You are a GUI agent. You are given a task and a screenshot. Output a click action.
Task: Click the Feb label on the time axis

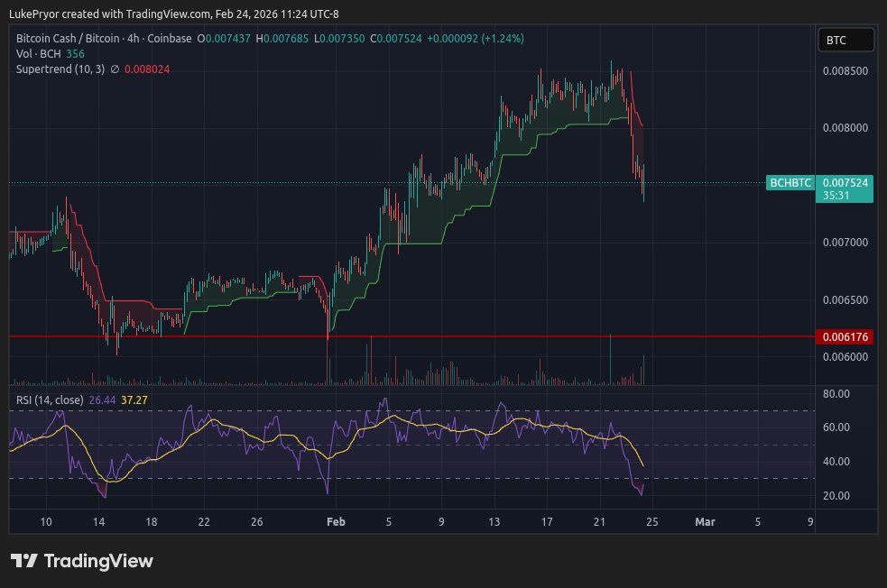tap(336, 521)
